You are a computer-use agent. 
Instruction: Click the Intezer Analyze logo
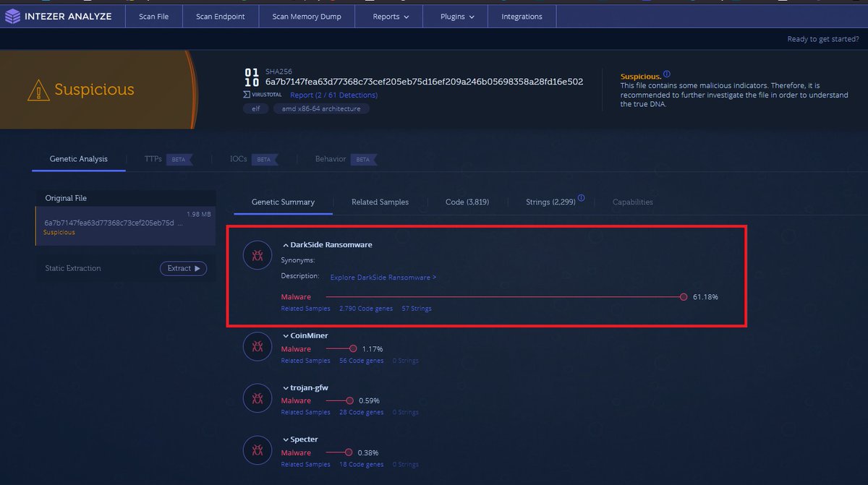[59, 16]
